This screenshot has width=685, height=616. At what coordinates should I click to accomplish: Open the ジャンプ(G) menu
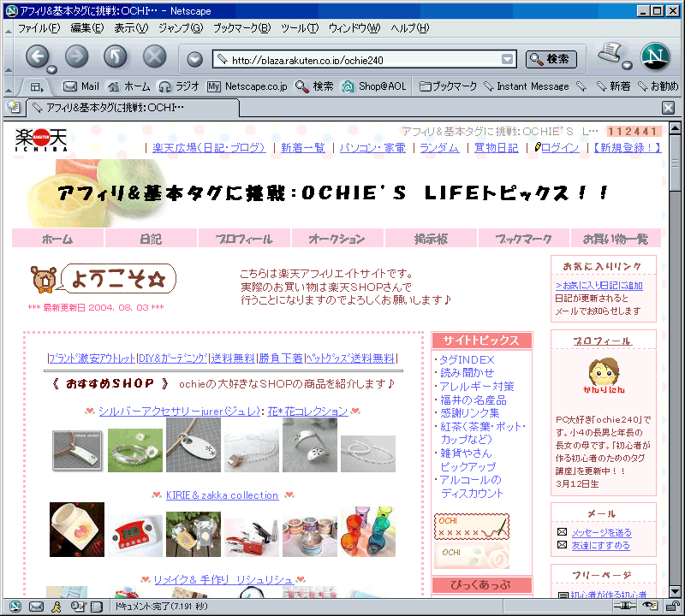[x=181, y=28]
